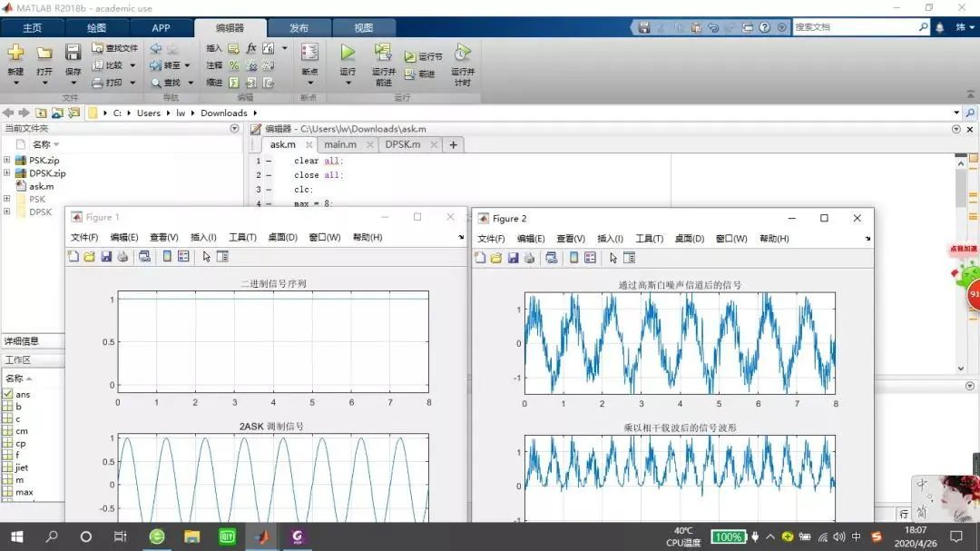980x551 pixels.
Task: Toggle the jiet variable checkbox in workspace
Action: coord(7,467)
